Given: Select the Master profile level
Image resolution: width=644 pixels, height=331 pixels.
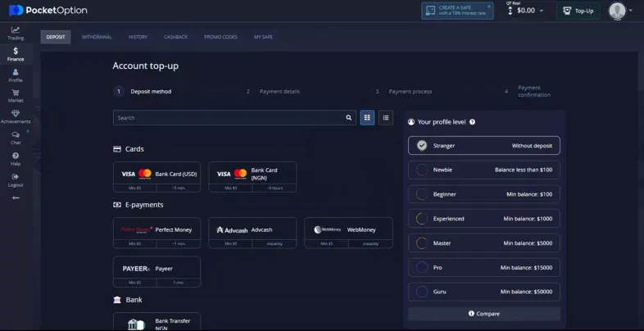Looking at the screenshot, I should (x=484, y=243).
